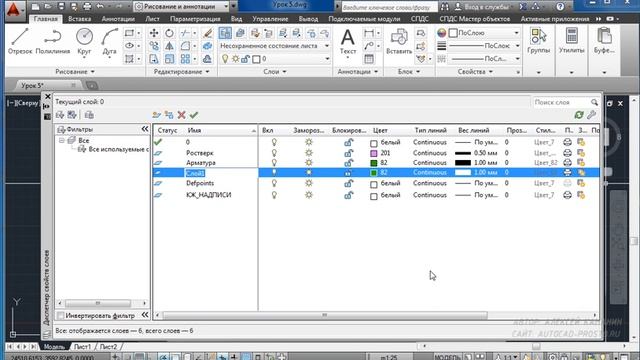Image resolution: width=640 pixels, height=360 pixels.
Task: Collapse the Все tree node
Action: pyautogui.click(x=62, y=140)
